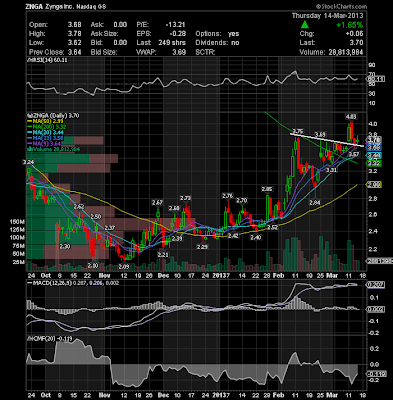Click the -0.119 CMF axis value tag
Image resolution: width=393 pixels, height=400 pixels.
coord(376,374)
